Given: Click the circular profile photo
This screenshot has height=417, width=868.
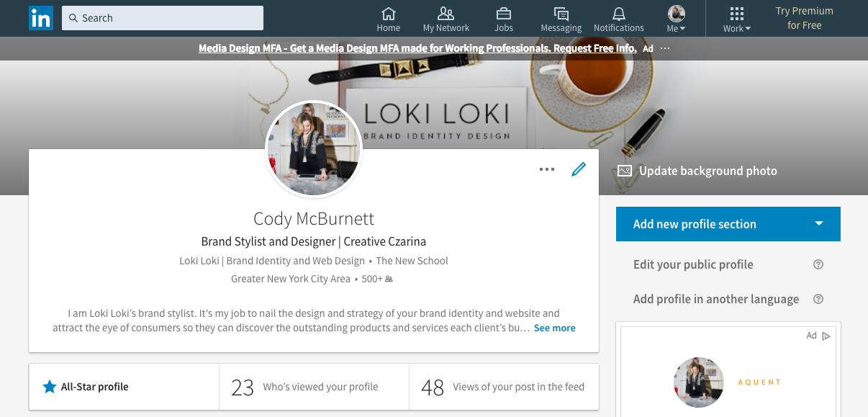Looking at the screenshot, I should tap(314, 149).
